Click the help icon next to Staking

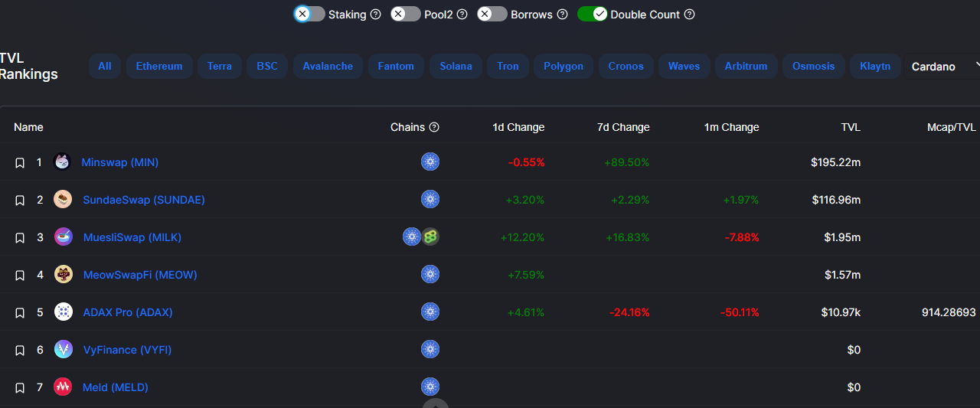tap(375, 15)
